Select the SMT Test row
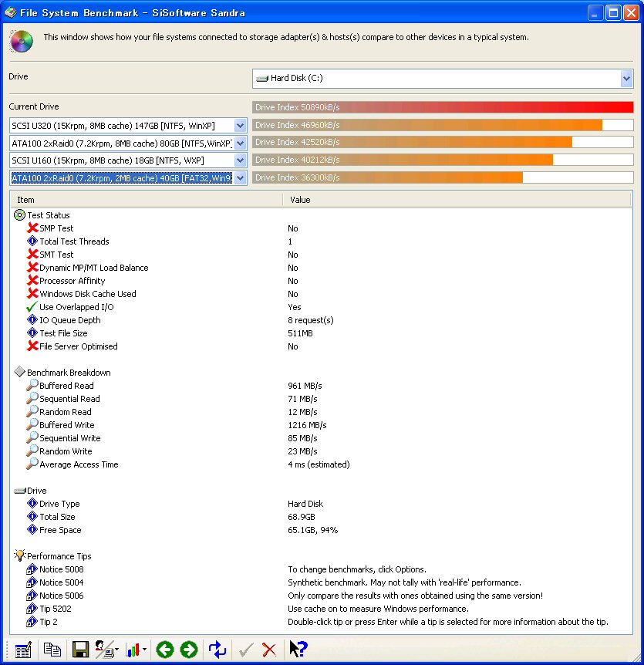The width and height of the screenshot is (644, 665). (x=321, y=255)
